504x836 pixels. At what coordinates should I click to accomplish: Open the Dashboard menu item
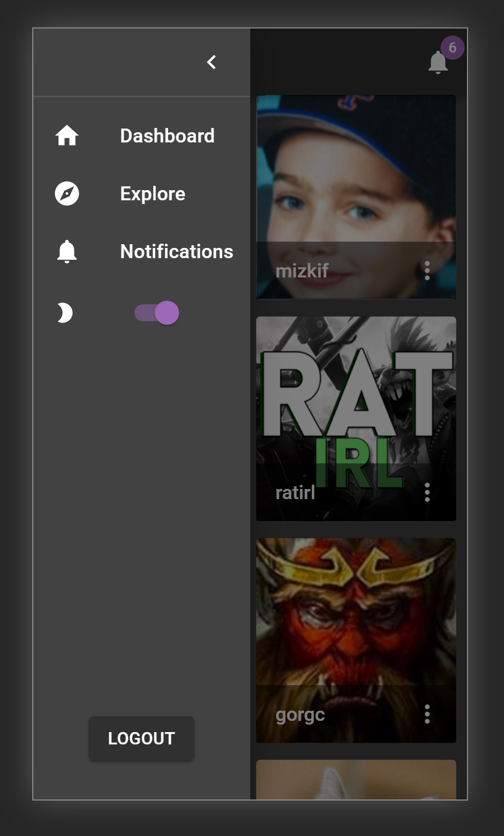click(x=141, y=136)
